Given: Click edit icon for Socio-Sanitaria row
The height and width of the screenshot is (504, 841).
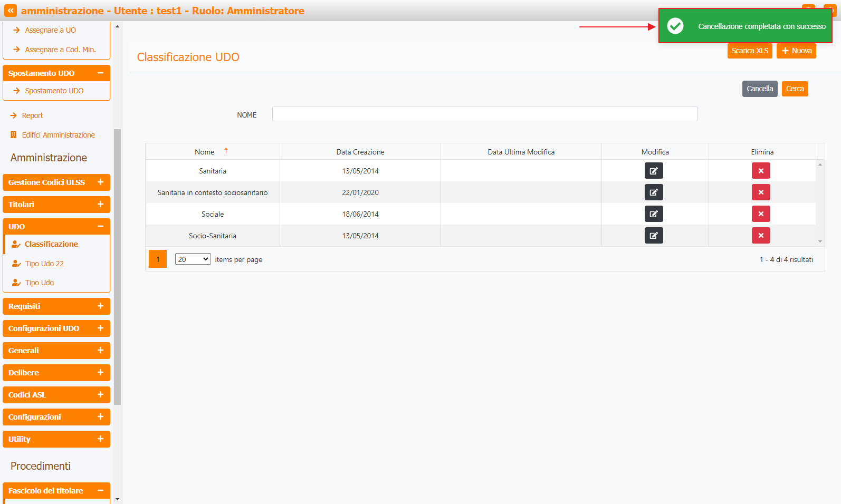Looking at the screenshot, I should point(653,236).
